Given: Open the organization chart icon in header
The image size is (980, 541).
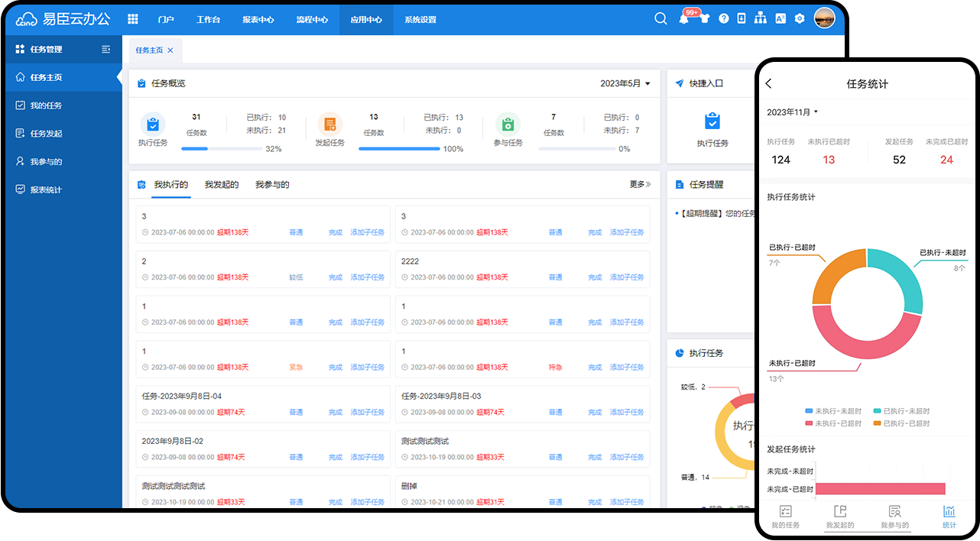Looking at the screenshot, I should [760, 19].
